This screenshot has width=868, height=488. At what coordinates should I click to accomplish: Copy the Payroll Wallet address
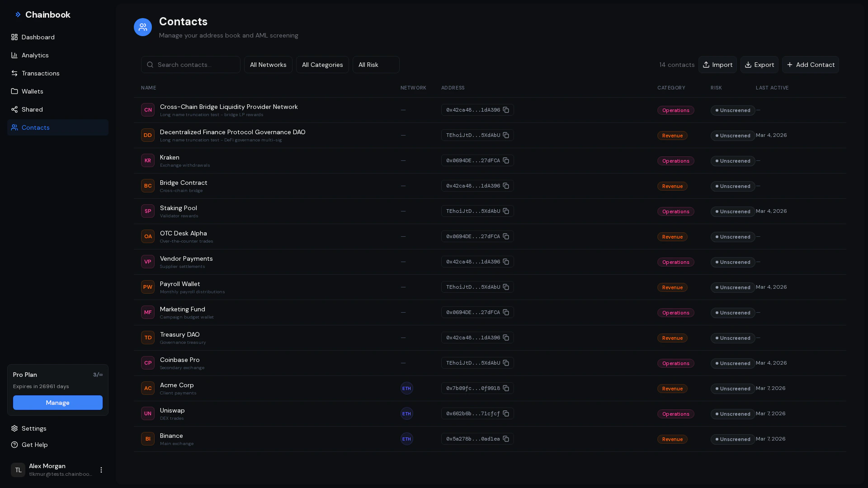click(506, 287)
